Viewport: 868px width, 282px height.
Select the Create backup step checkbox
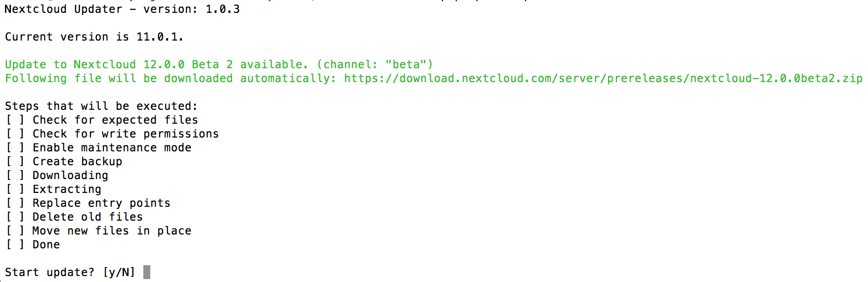pos(15,162)
